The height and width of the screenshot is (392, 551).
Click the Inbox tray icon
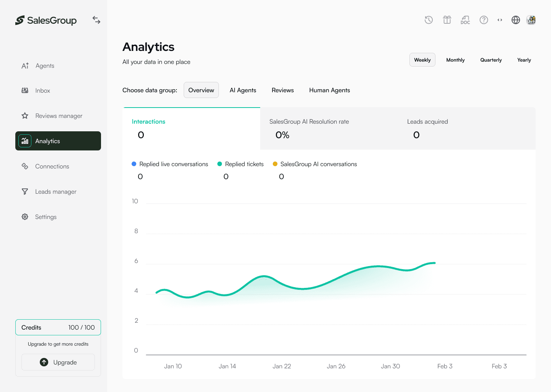(x=25, y=90)
